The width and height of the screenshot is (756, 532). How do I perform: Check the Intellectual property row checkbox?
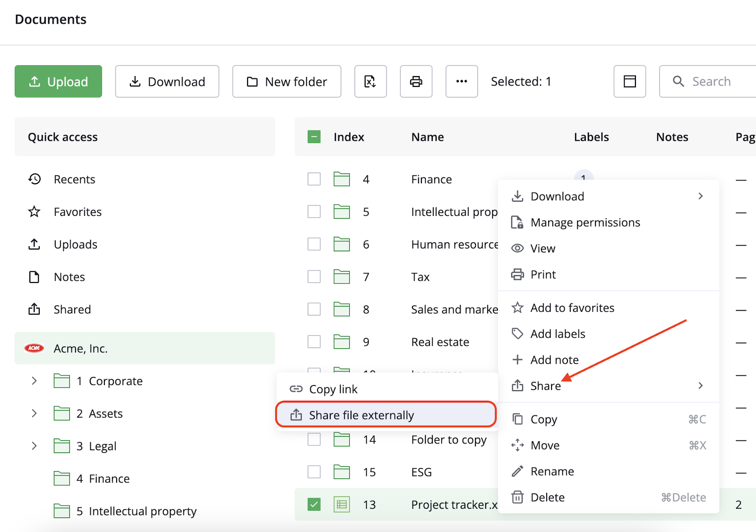pos(314,212)
